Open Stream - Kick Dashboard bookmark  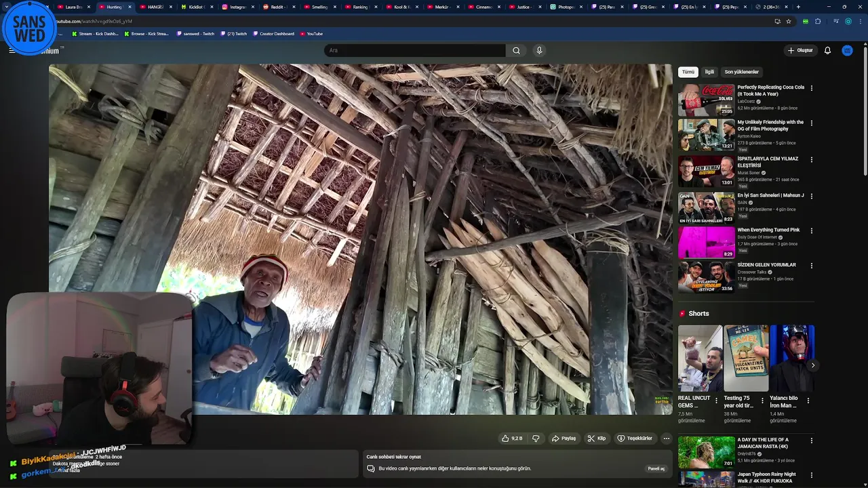(x=95, y=33)
